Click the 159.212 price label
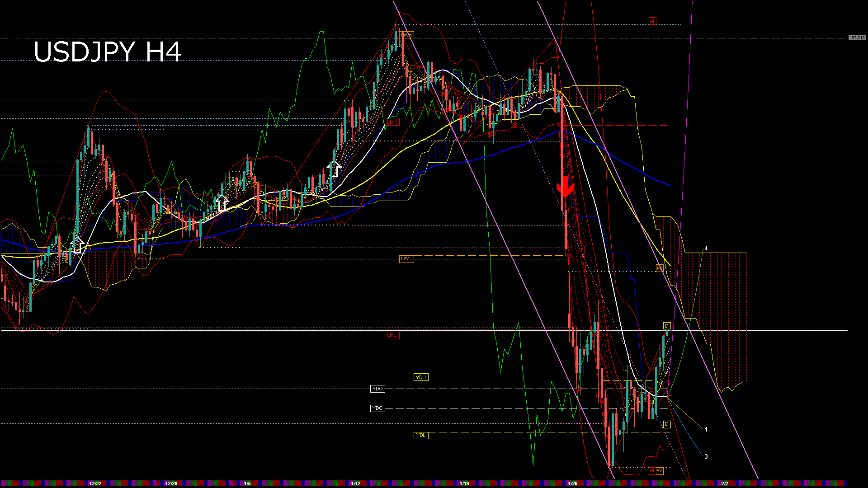868x488 pixels. click(857, 38)
